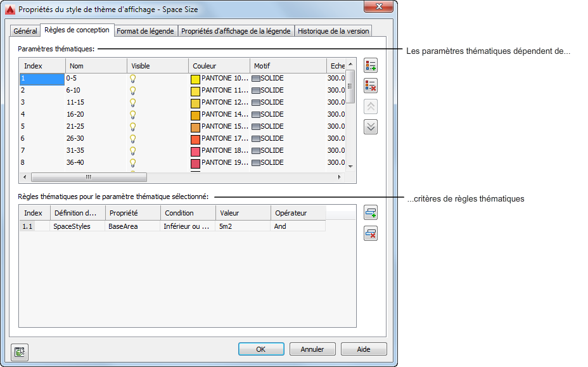Pick the PANTONE 10 yellow color swatch
The image size is (588, 367).
195,79
